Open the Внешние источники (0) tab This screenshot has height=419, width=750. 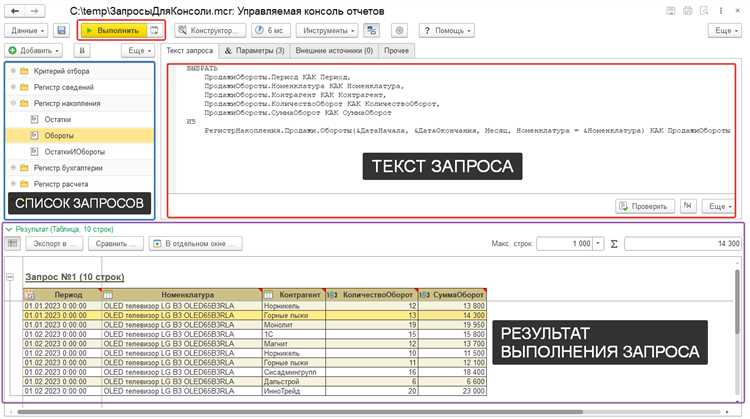(x=334, y=50)
